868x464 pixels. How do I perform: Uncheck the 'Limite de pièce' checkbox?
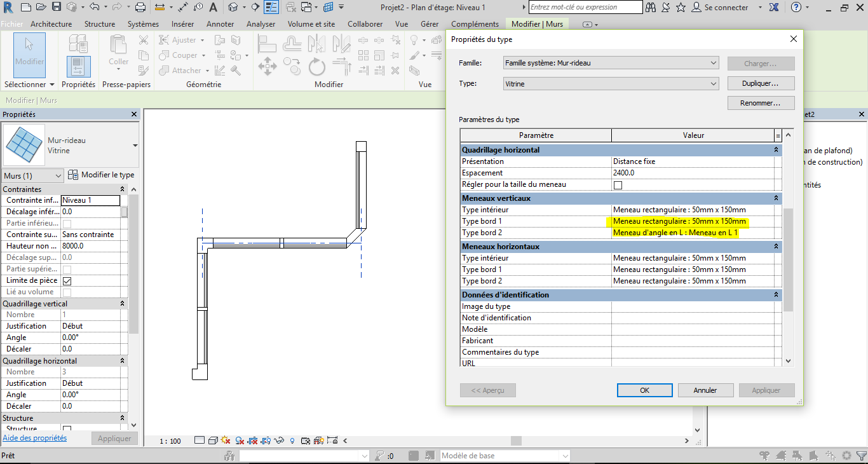pyautogui.click(x=67, y=281)
